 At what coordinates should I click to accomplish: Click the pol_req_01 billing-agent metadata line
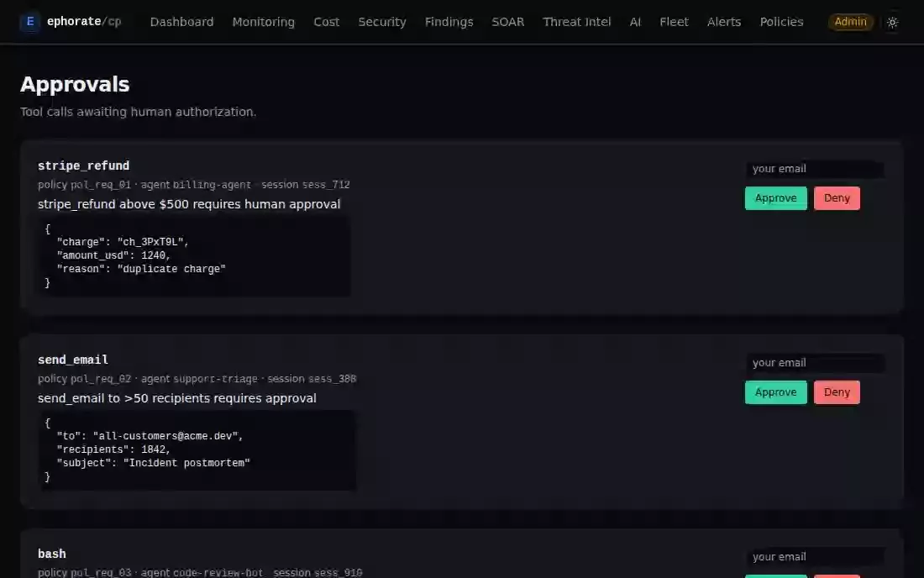click(x=194, y=185)
